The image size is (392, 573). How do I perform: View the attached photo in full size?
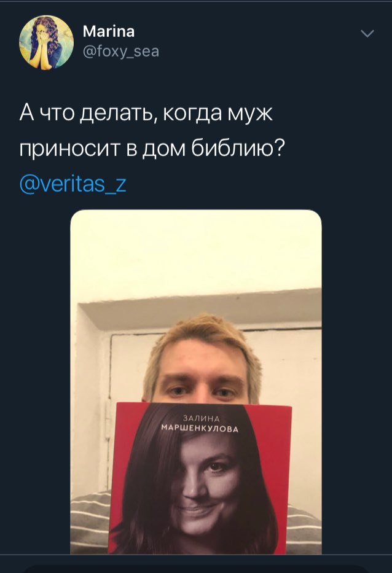coord(196,382)
